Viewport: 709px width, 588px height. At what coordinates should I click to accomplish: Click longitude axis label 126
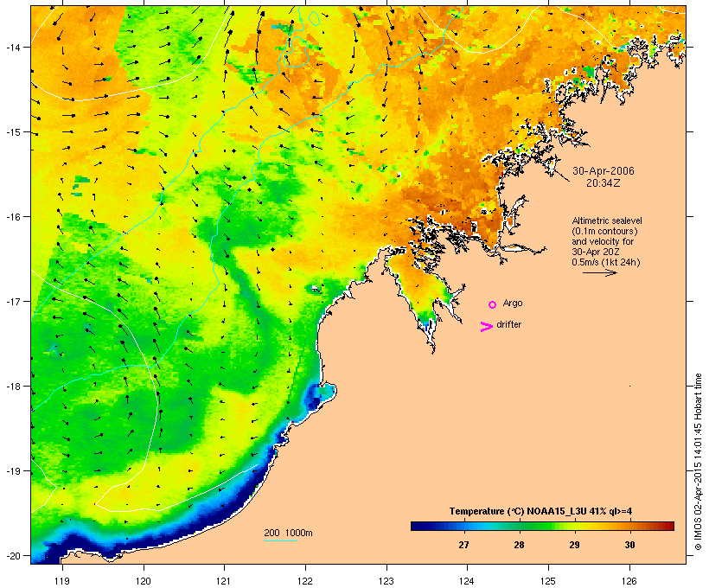click(x=629, y=581)
